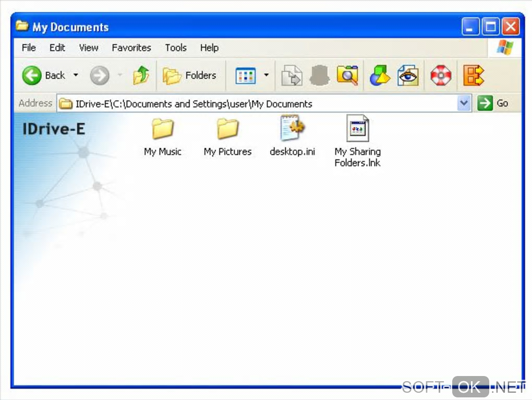Click the colored shapes toolbar icon
Viewport: 532px width, 400px height.
coord(380,75)
